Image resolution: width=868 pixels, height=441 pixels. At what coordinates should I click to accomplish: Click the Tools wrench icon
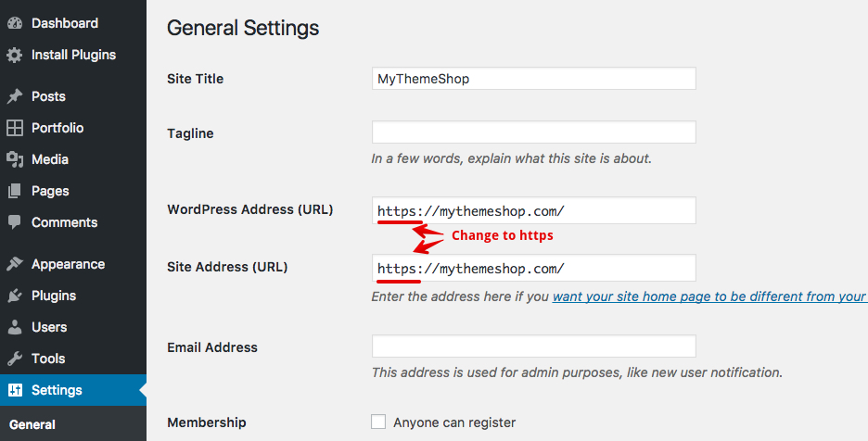[15, 359]
